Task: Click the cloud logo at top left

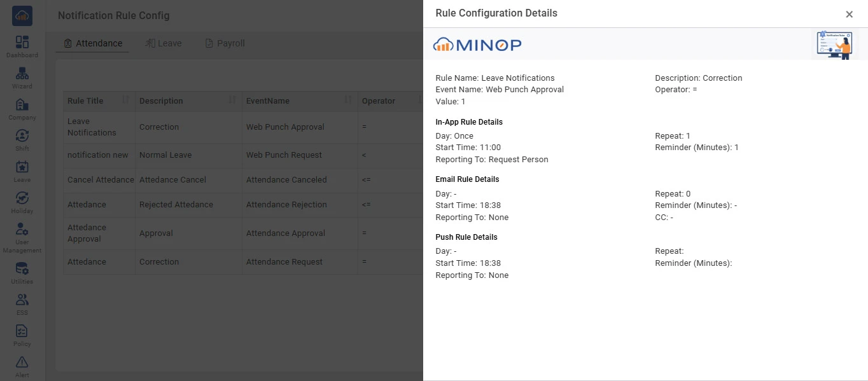Action: (22, 16)
